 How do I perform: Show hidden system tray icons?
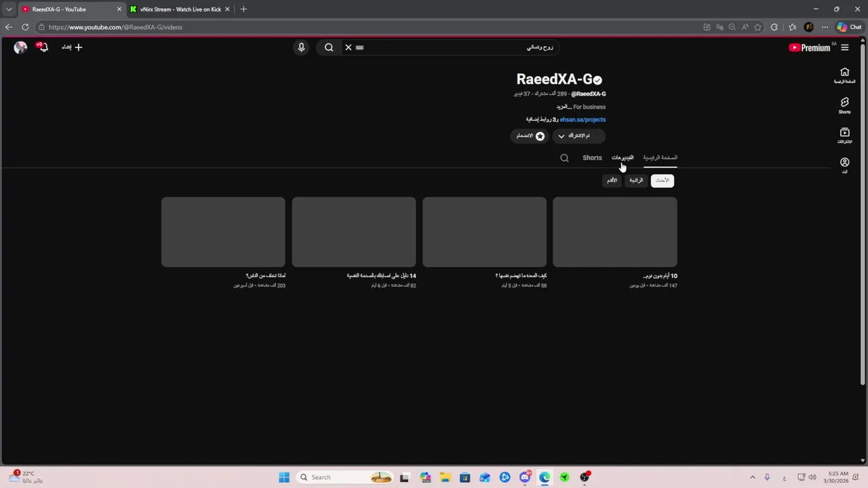752,477
